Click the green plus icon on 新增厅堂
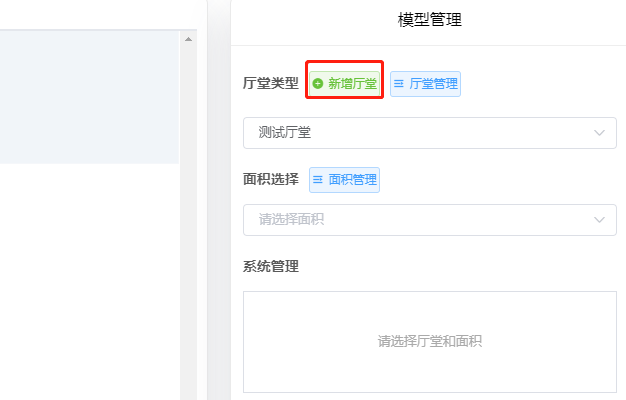 [x=318, y=84]
